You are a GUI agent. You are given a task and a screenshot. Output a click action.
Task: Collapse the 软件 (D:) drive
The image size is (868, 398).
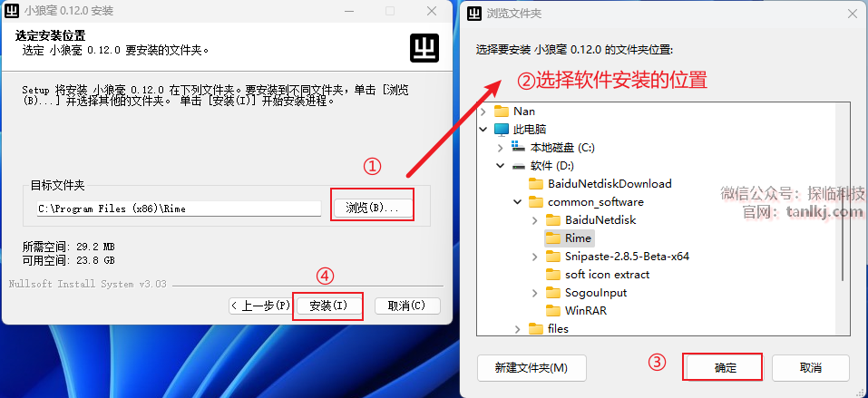(x=501, y=166)
